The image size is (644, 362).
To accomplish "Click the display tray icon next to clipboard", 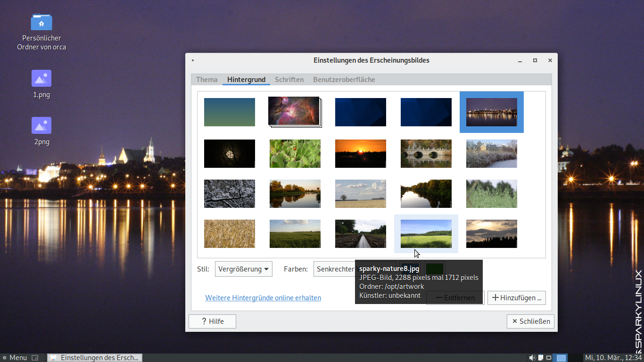I will point(549,358).
